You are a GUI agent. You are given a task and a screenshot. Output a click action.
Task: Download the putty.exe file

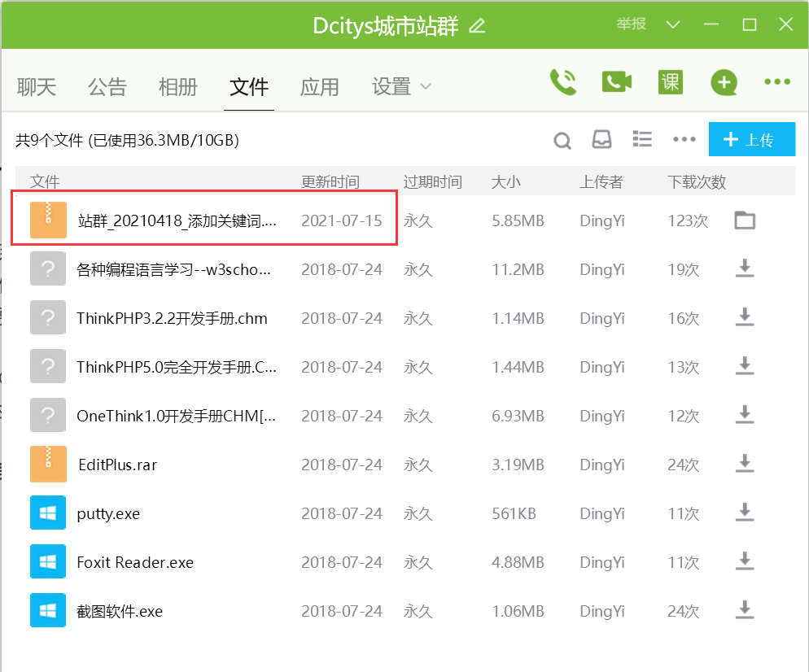point(744,513)
